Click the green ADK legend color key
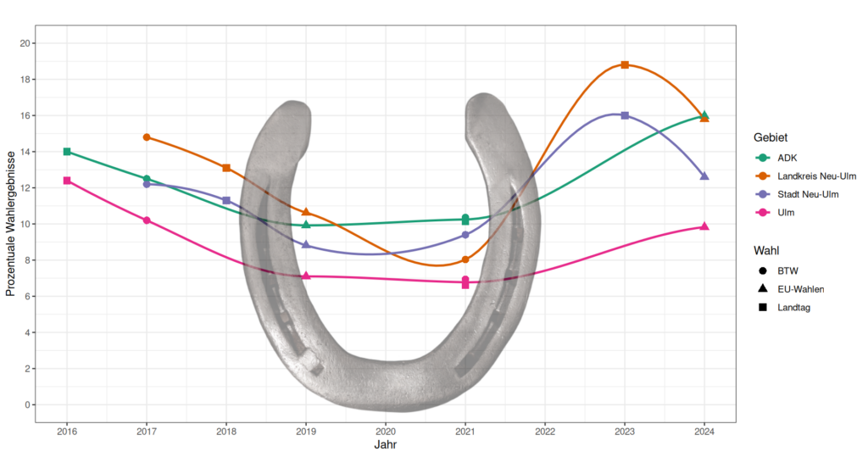Viewport: 868px width, 457px height. coord(763,158)
